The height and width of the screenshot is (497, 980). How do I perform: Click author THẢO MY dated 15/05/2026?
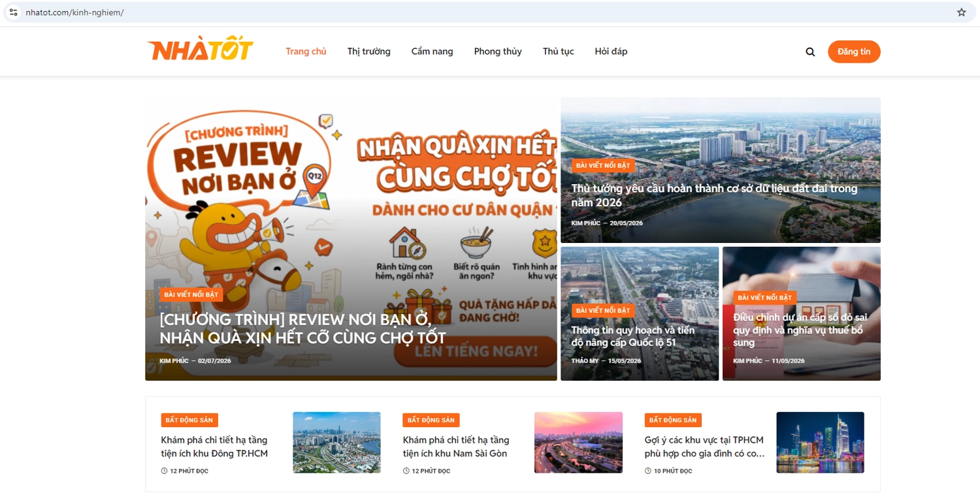pyautogui.click(x=585, y=361)
